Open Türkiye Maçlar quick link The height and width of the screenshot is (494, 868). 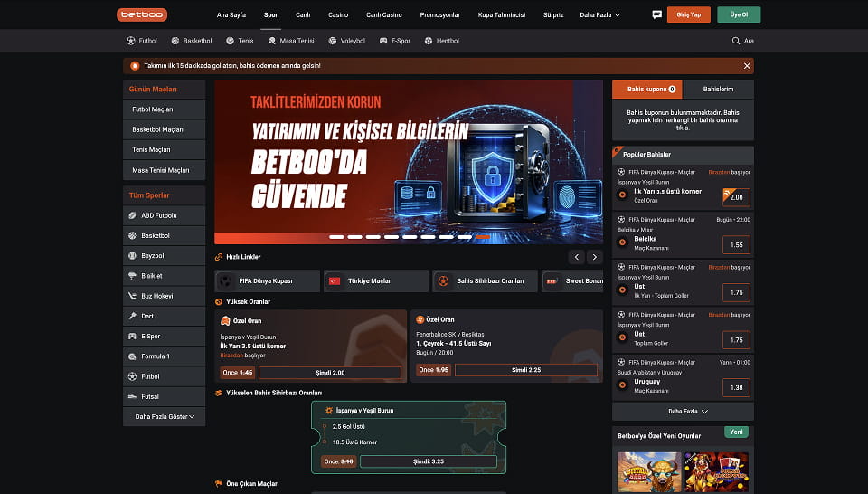click(376, 280)
